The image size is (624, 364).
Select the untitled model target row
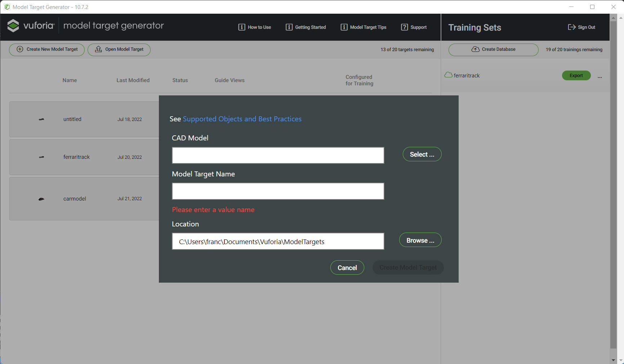click(84, 119)
